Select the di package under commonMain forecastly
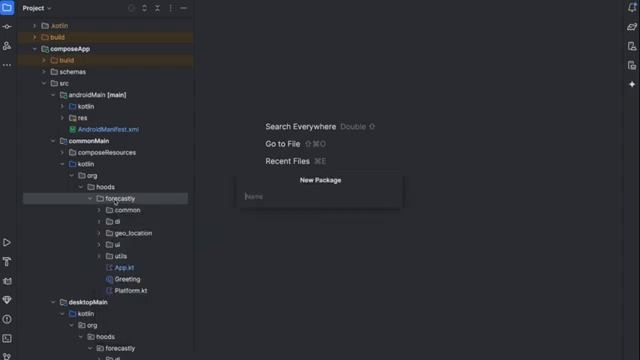Screen dimensions: 640x360 click(x=117, y=222)
